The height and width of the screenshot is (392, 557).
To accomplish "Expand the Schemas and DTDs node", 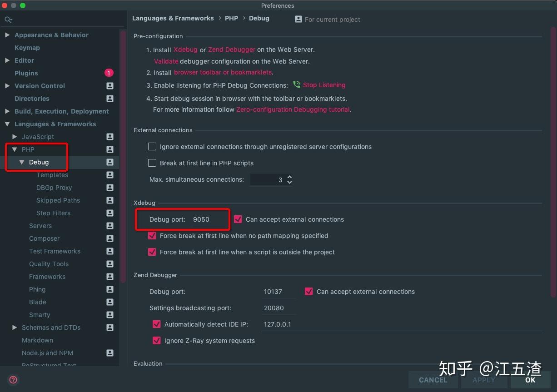I will (x=14, y=327).
